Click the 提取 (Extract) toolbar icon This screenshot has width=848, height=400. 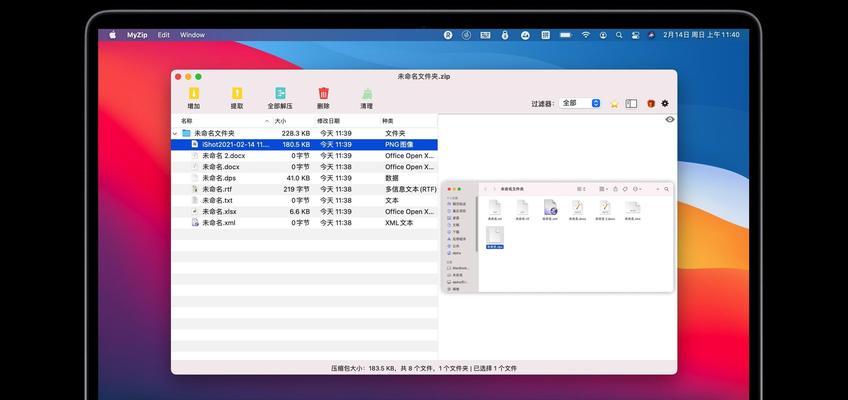point(237,94)
